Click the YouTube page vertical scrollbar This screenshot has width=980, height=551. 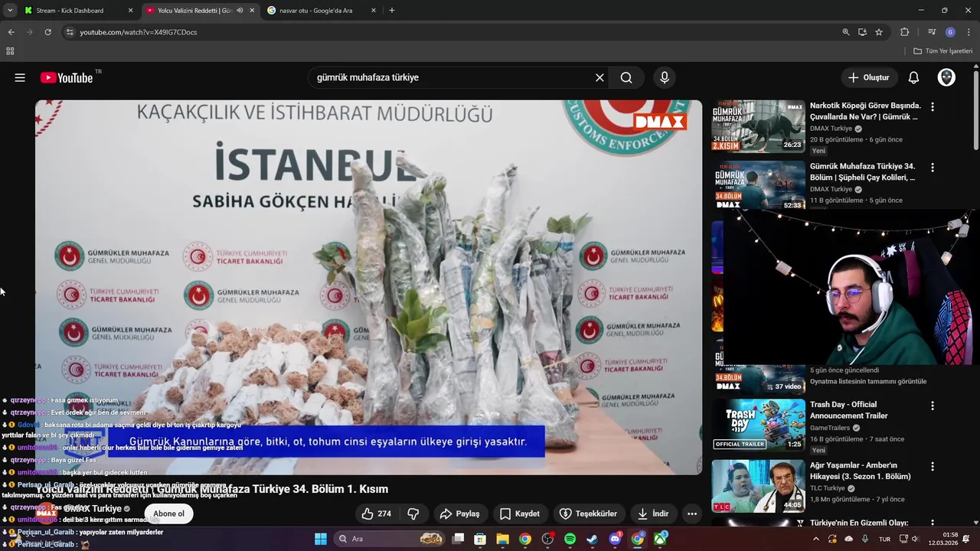pyautogui.click(x=975, y=111)
